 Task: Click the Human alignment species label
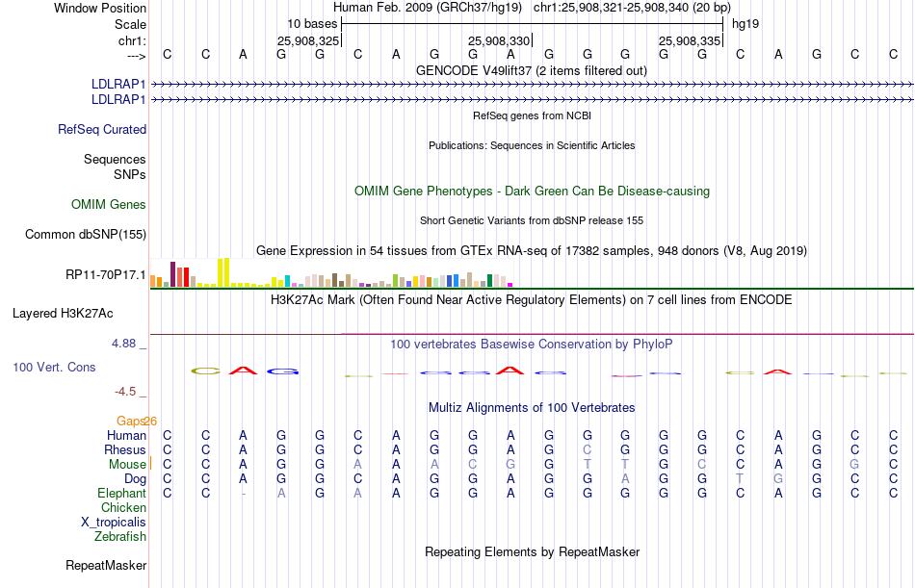click(126, 436)
